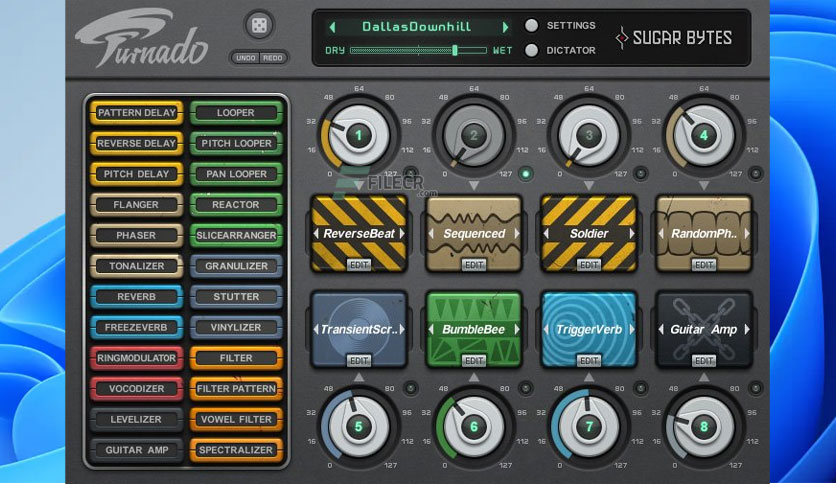Toggle the small LED beside knob 5
The height and width of the screenshot is (484, 836).
pyautogui.click(x=411, y=389)
